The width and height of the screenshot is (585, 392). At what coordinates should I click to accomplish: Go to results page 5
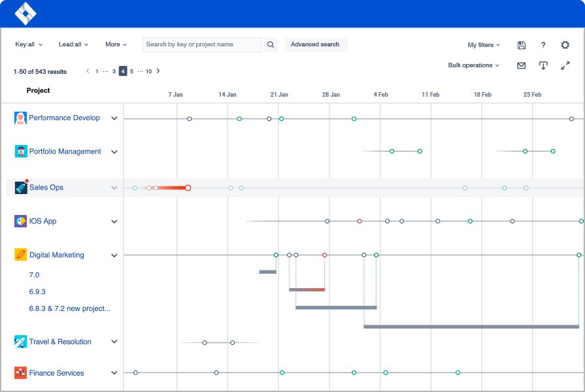tap(131, 71)
